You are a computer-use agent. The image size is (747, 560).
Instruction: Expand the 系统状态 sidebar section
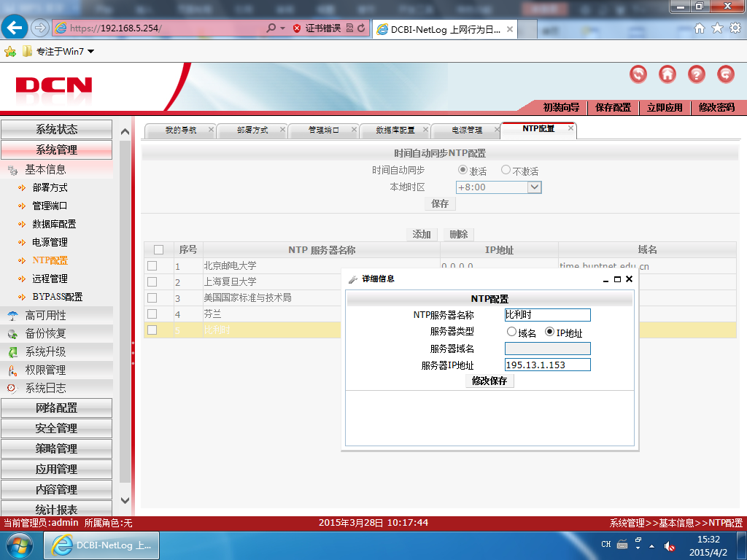56,129
